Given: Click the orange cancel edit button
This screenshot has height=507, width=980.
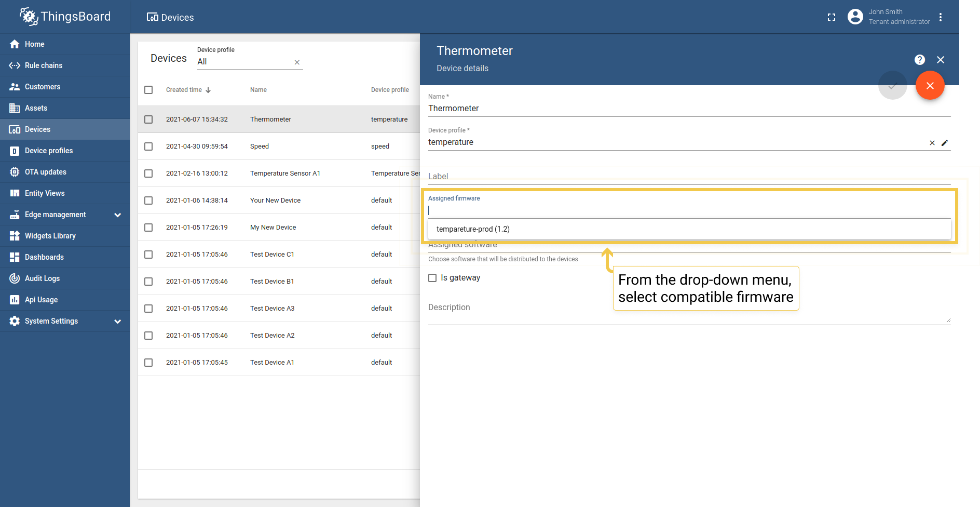Looking at the screenshot, I should tap(930, 85).
